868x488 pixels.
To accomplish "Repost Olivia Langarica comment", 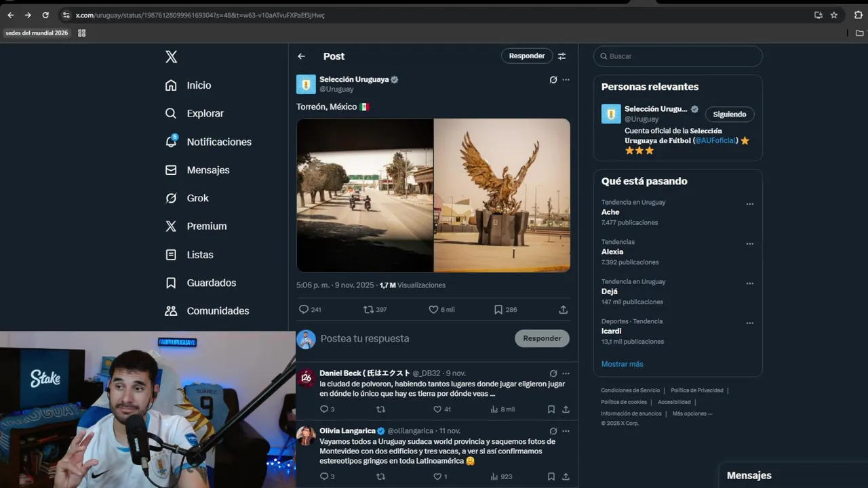I will [380, 476].
